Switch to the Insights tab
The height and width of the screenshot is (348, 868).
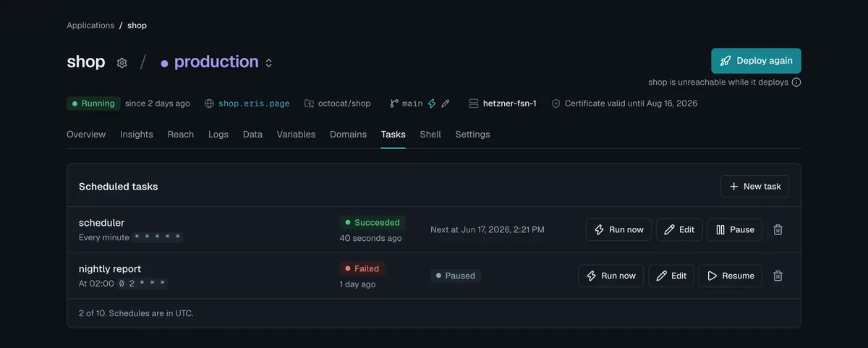coord(137,135)
